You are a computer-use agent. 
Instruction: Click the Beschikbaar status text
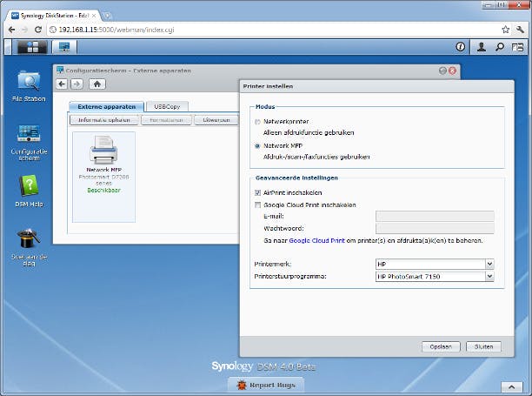103,191
